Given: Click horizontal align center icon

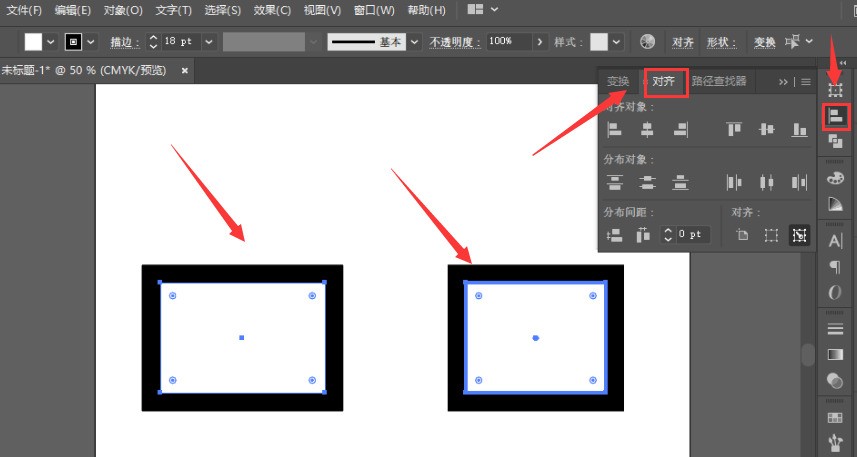Looking at the screenshot, I should [647, 130].
